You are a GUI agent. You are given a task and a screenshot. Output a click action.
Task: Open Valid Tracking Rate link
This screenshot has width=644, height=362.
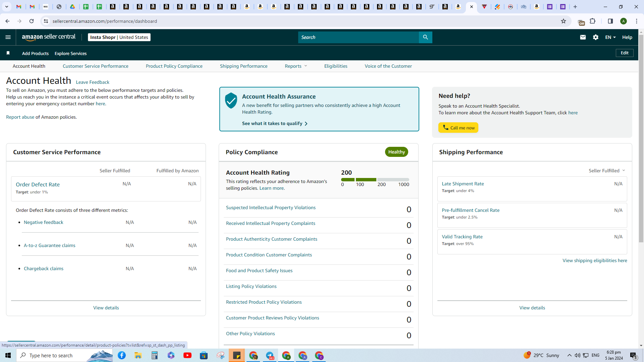tap(462, 237)
